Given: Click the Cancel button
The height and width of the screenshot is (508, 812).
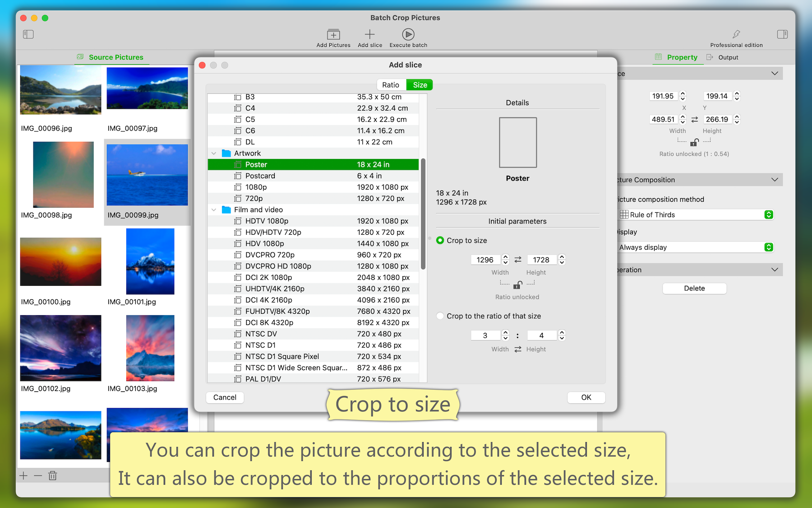Looking at the screenshot, I should coord(225,397).
